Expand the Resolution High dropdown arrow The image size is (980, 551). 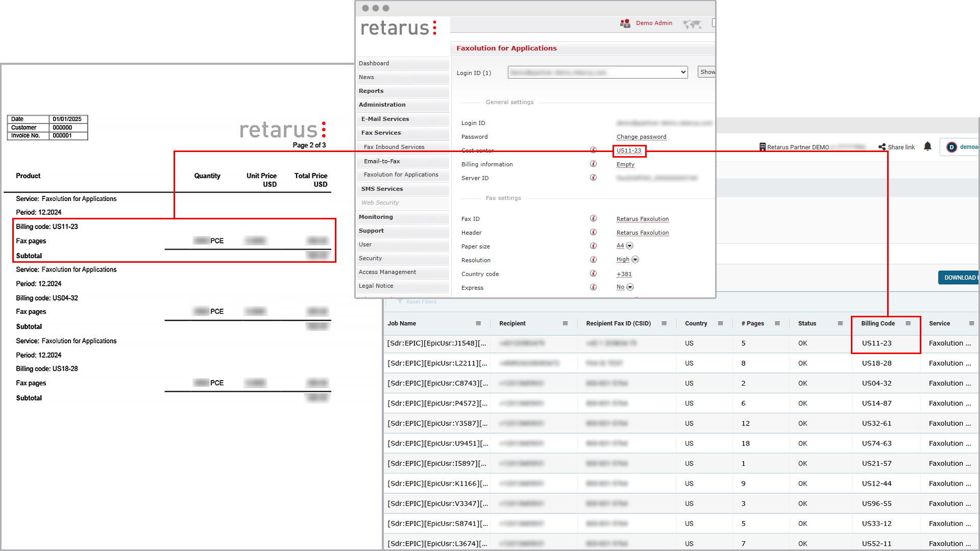point(635,260)
